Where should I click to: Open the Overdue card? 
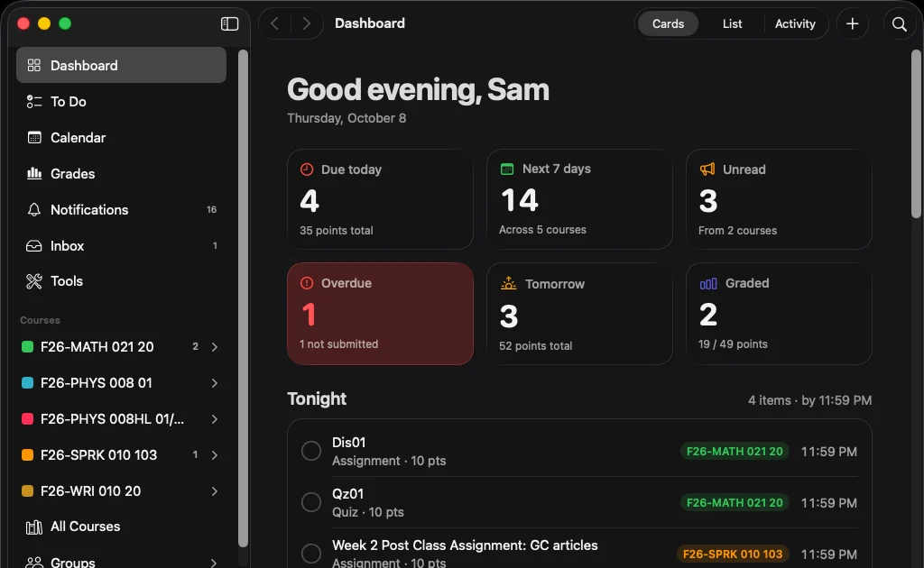[x=380, y=314]
